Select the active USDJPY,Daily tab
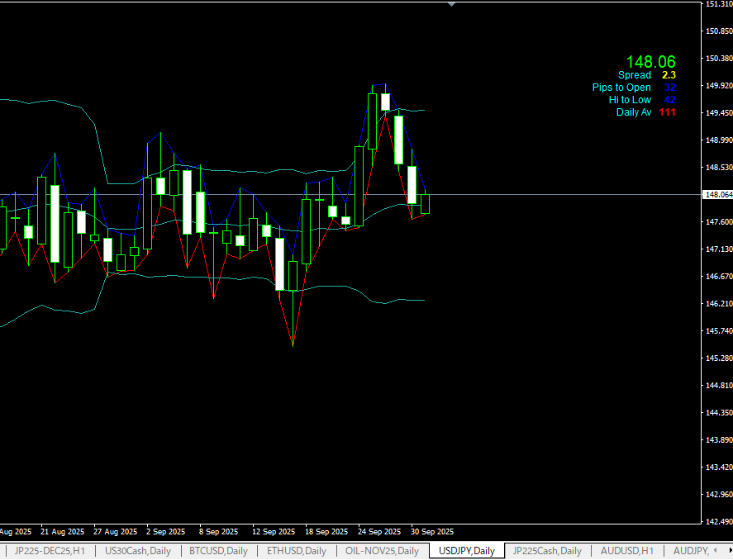The width and height of the screenshot is (733, 560). (467, 551)
